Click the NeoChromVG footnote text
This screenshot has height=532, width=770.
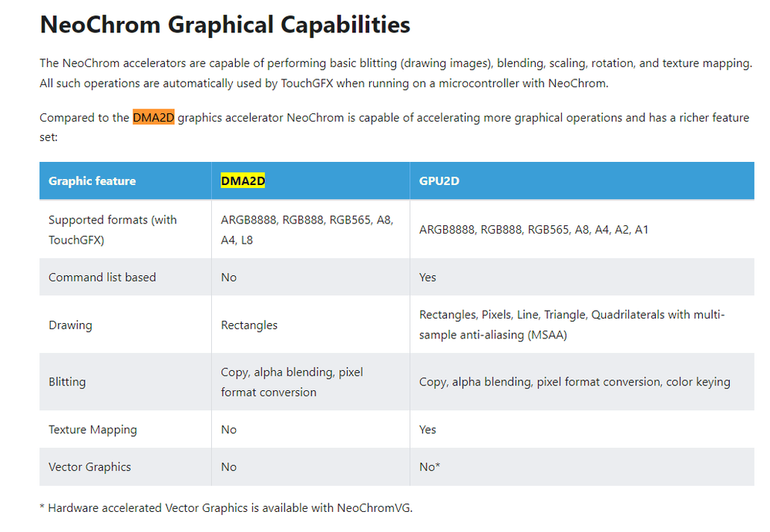pos(230,507)
